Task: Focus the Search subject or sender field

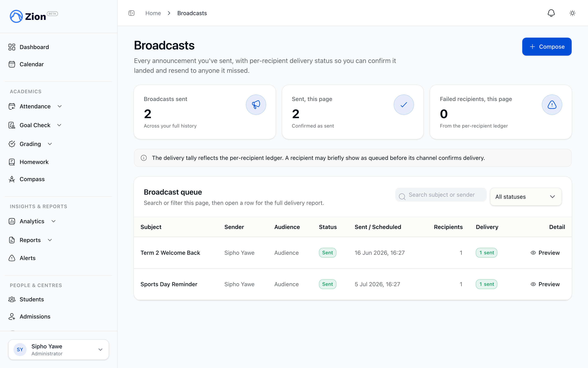Action: [441, 195]
